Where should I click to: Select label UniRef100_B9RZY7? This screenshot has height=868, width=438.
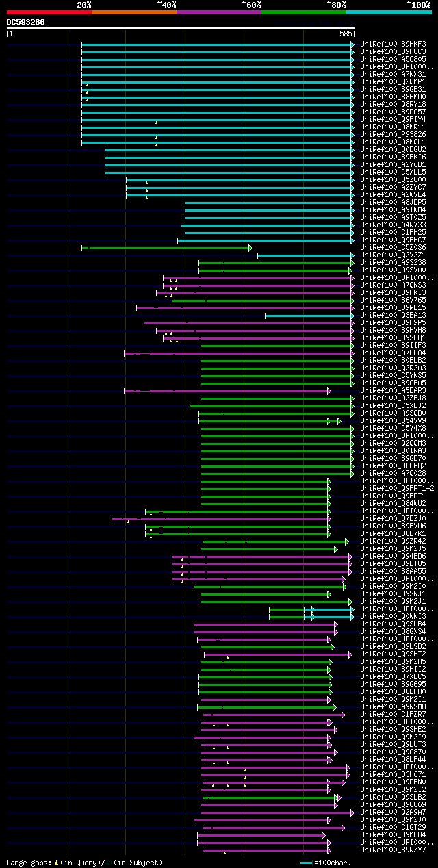[393, 850]
